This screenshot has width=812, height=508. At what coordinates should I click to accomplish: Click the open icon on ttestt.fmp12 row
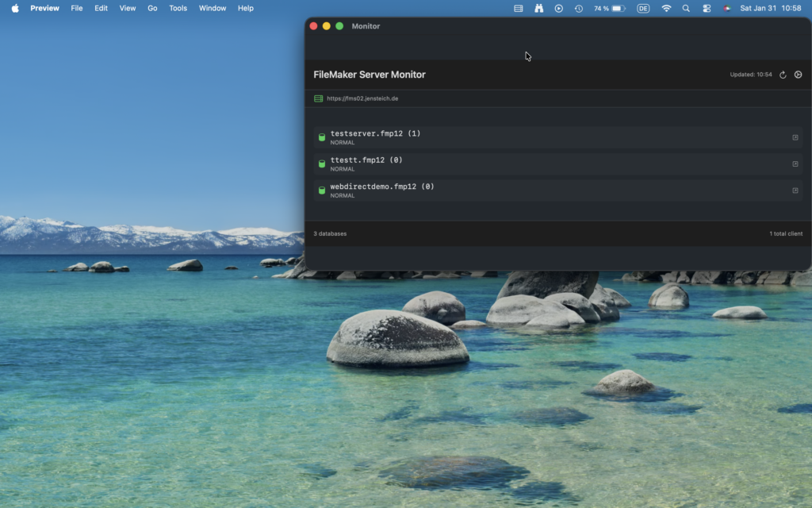click(x=795, y=164)
